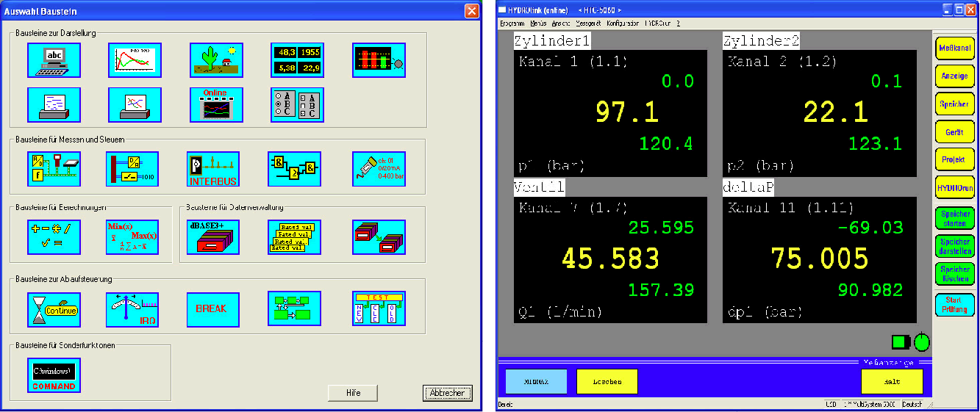The image size is (980, 412).
Task: Click the yellow Meßkanal side button
Action: [x=954, y=48]
